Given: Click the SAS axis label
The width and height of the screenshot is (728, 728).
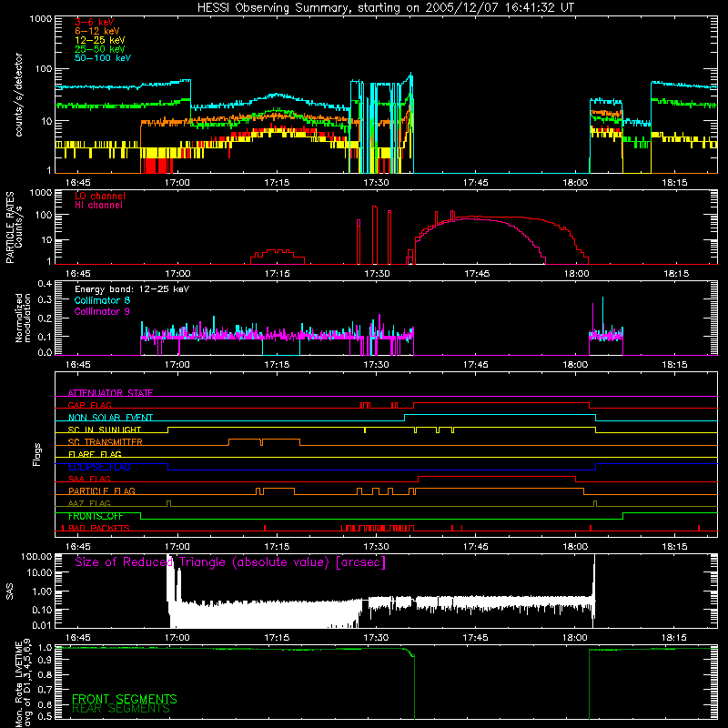Looking at the screenshot, I should 10,591.
